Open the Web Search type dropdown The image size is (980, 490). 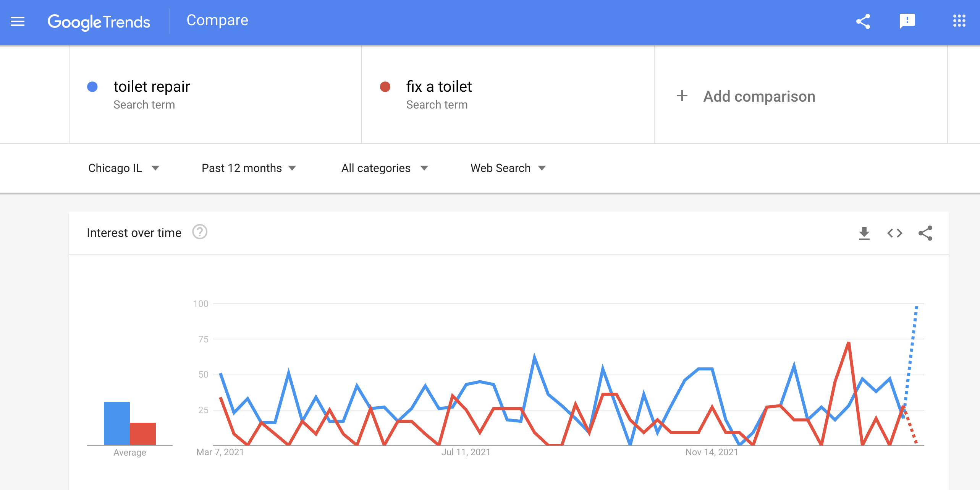(x=508, y=168)
